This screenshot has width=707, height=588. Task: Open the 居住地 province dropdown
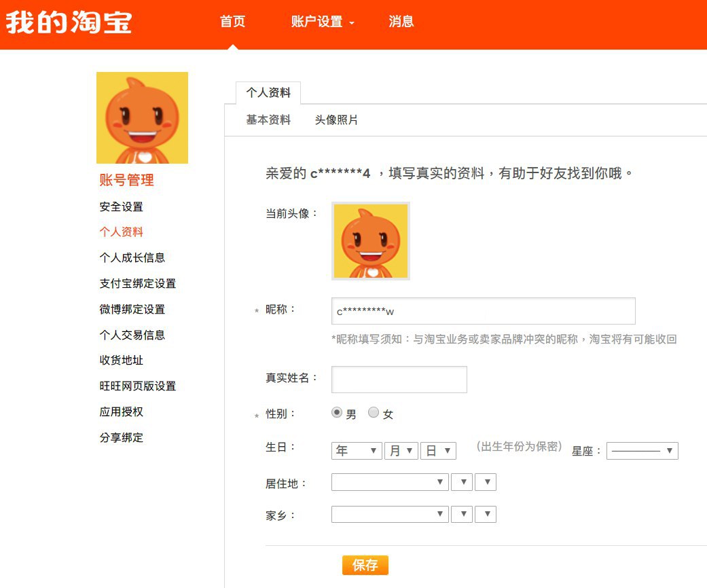click(x=390, y=482)
